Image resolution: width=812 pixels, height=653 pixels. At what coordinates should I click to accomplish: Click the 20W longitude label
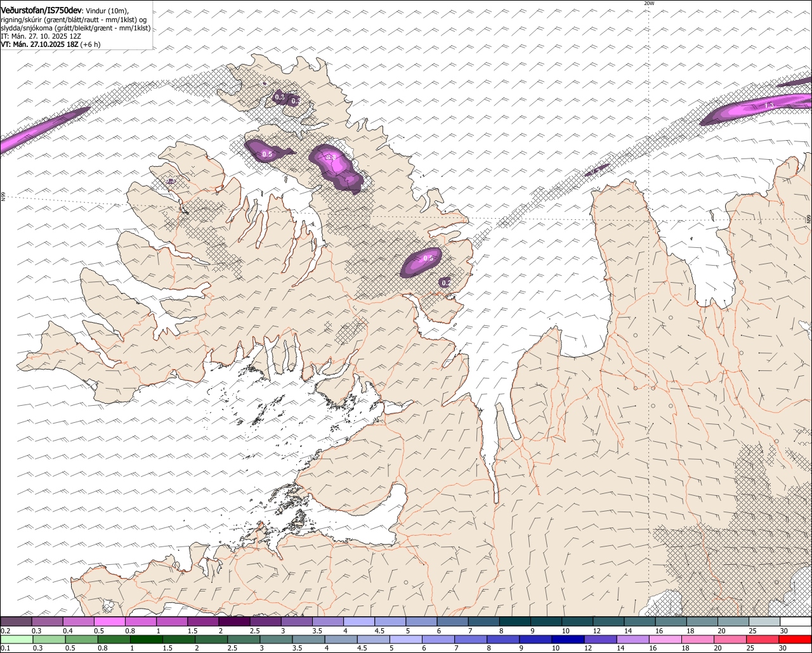tap(649, 3)
